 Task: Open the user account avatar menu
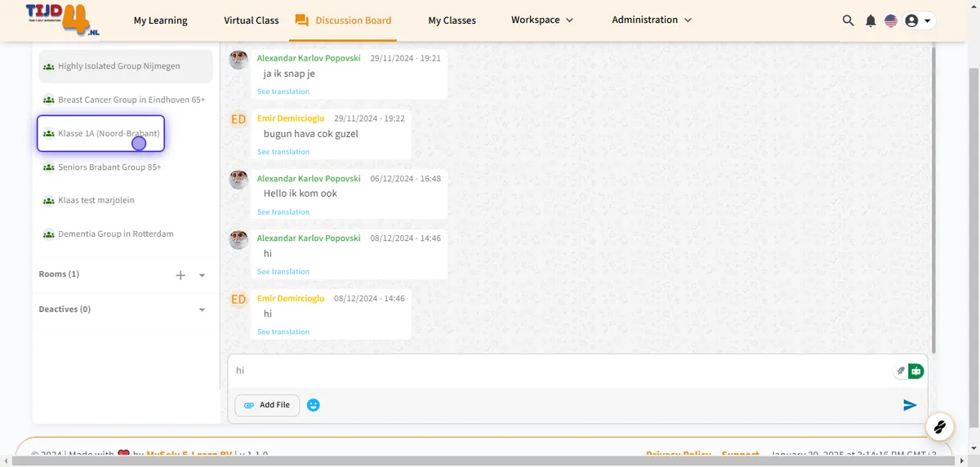919,20
